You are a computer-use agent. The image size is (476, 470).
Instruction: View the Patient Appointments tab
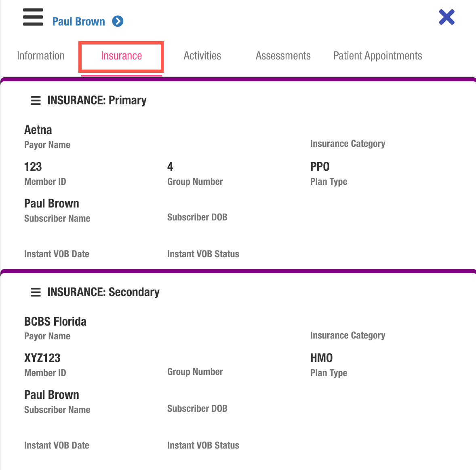(x=377, y=56)
